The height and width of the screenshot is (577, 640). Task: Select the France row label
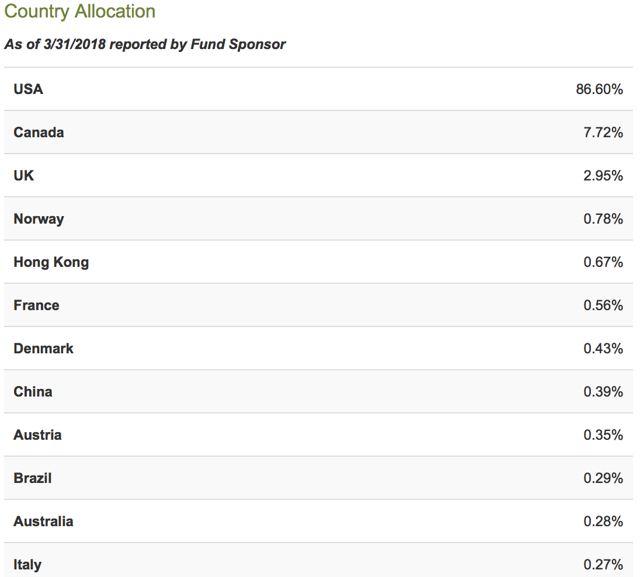tap(36, 305)
